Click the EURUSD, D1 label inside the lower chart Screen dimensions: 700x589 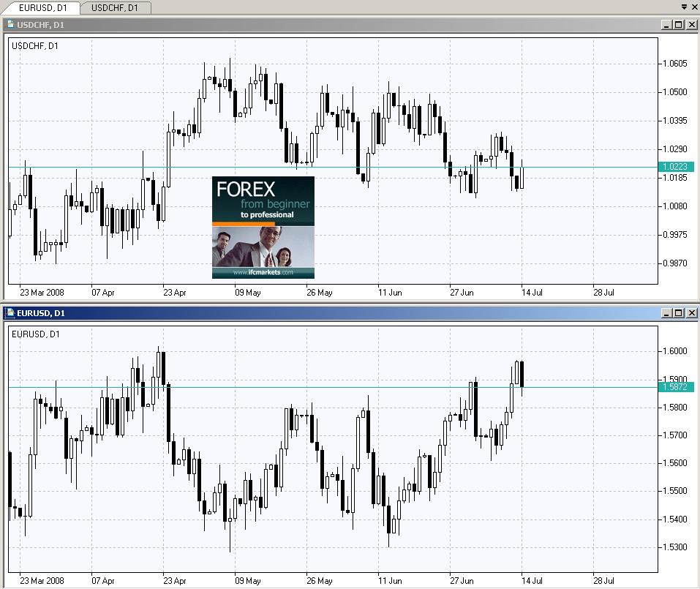click(x=35, y=334)
